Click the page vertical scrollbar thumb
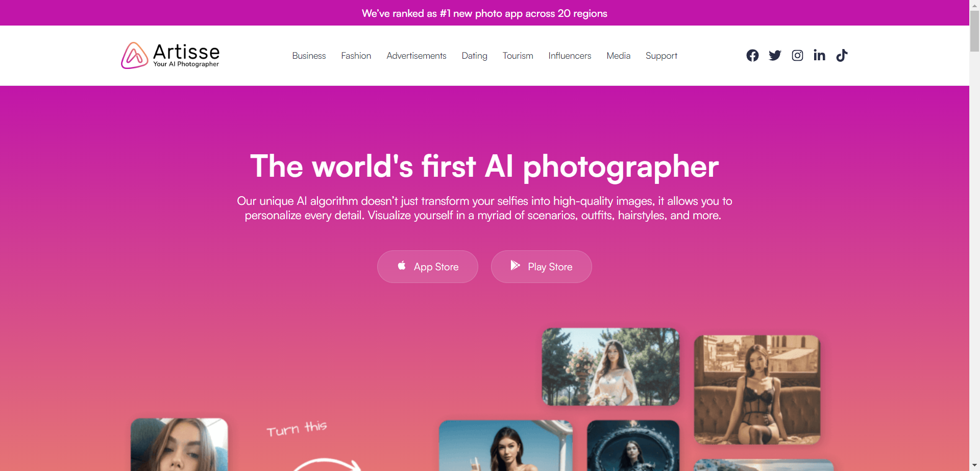The height and width of the screenshot is (471, 980). (974, 31)
